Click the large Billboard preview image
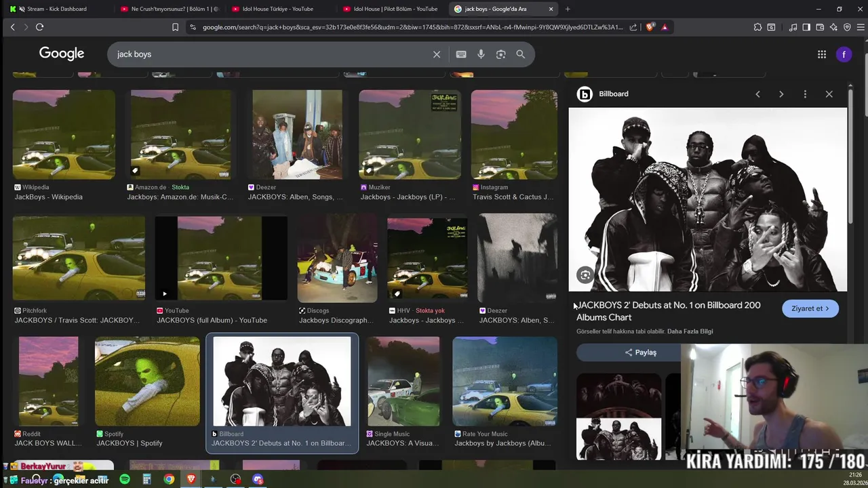868x488 pixels. [707, 199]
